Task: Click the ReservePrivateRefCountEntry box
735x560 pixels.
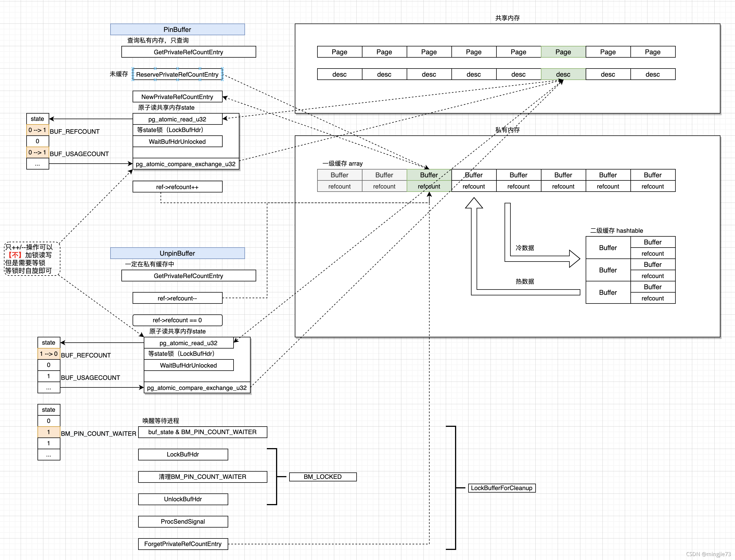Action: (x=177, y=74)
